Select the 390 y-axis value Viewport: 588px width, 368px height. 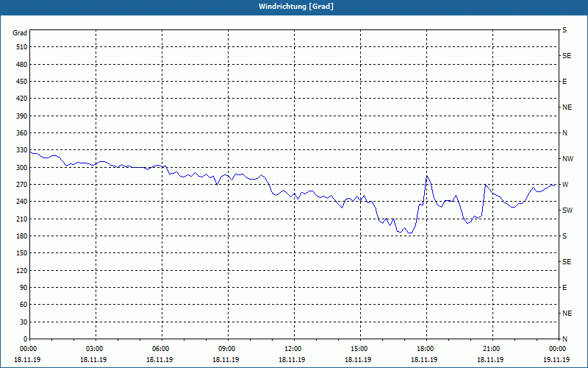(22, 116)
